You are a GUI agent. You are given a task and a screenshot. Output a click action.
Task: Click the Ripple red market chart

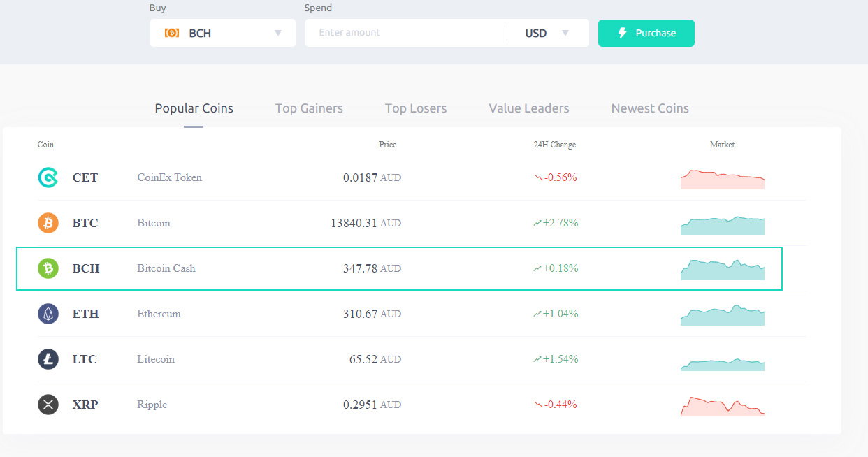(723, 406)
